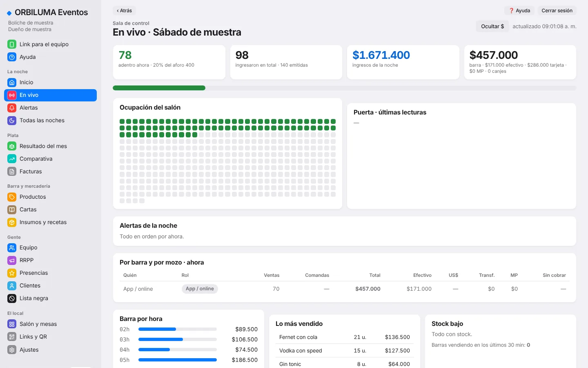Click the Alertas bell icon
This screenshot has height=368, width=588.
[12, 108]
